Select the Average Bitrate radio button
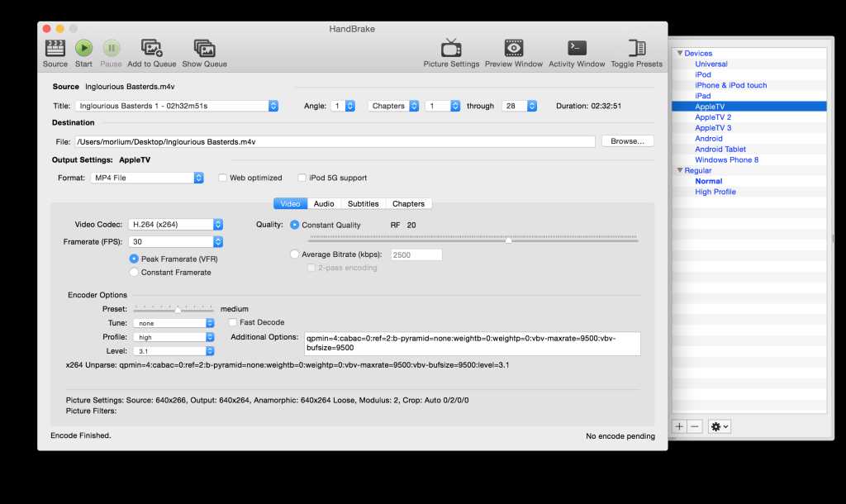The width and height of the screenshot is (846, 504). (x=295, y=254)
